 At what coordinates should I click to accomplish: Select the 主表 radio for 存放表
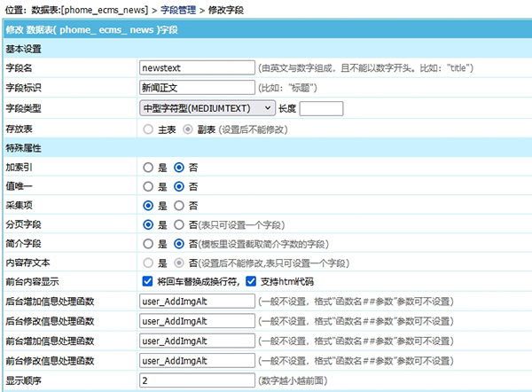[x=148, y=129]
